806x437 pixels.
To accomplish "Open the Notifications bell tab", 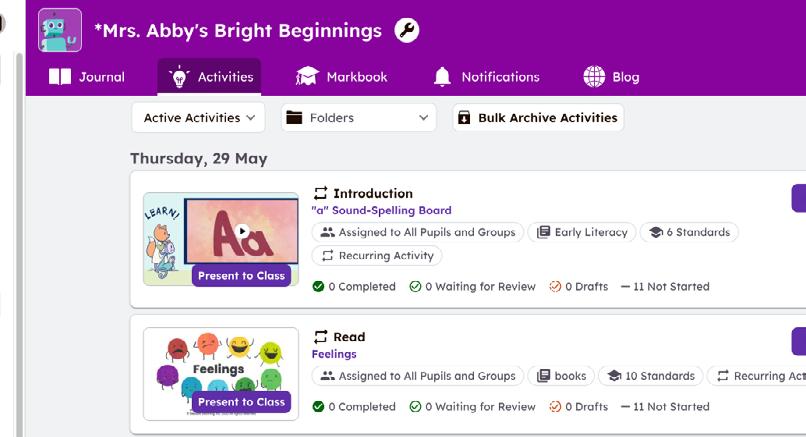I will [486, 77].
